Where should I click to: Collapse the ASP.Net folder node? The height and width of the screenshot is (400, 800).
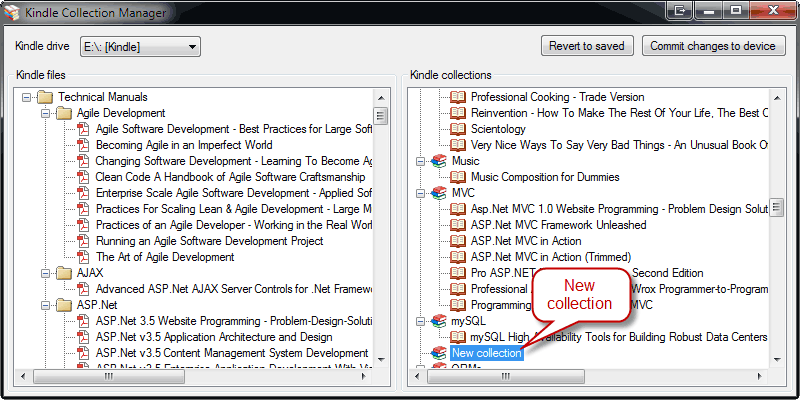point(45,305)
